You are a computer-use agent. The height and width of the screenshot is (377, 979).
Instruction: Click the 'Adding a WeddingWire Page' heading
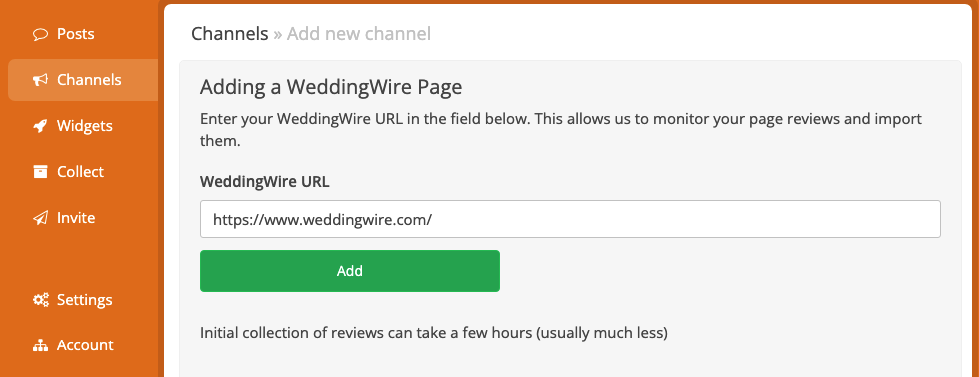click(331, 87)
